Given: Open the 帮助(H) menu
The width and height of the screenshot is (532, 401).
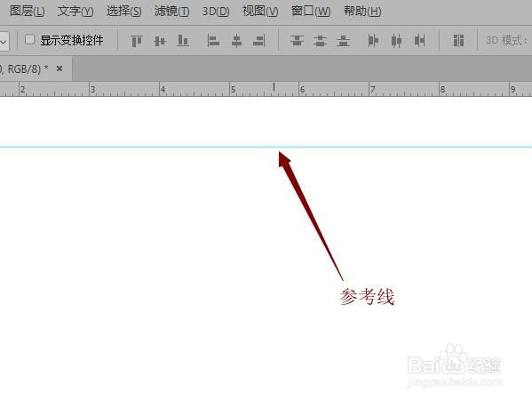Looking at the screenshot, I should coord(362,12).
